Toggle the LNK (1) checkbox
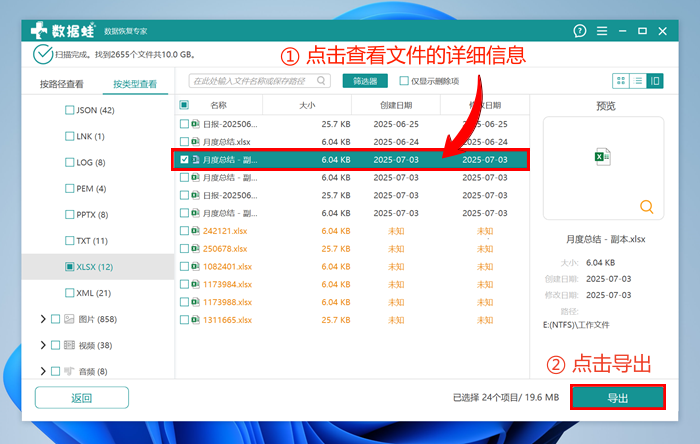 point(69,136)
